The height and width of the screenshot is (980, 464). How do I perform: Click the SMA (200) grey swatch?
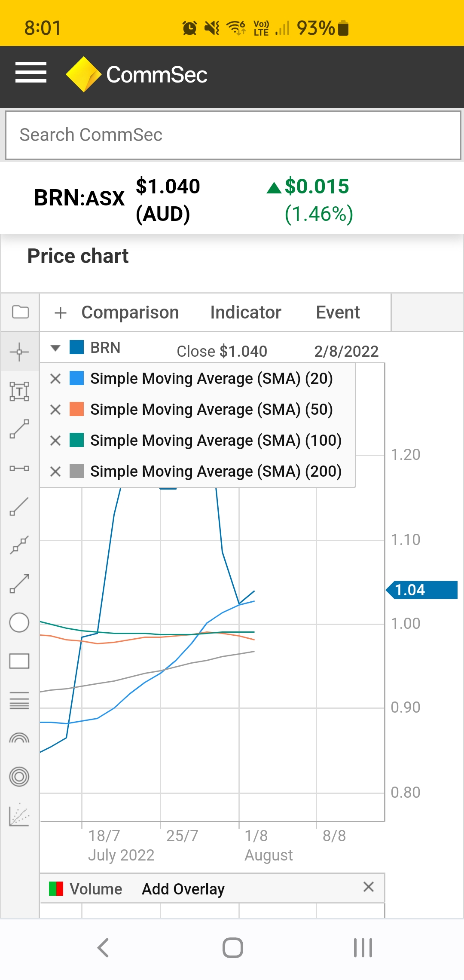pos(76,471)
